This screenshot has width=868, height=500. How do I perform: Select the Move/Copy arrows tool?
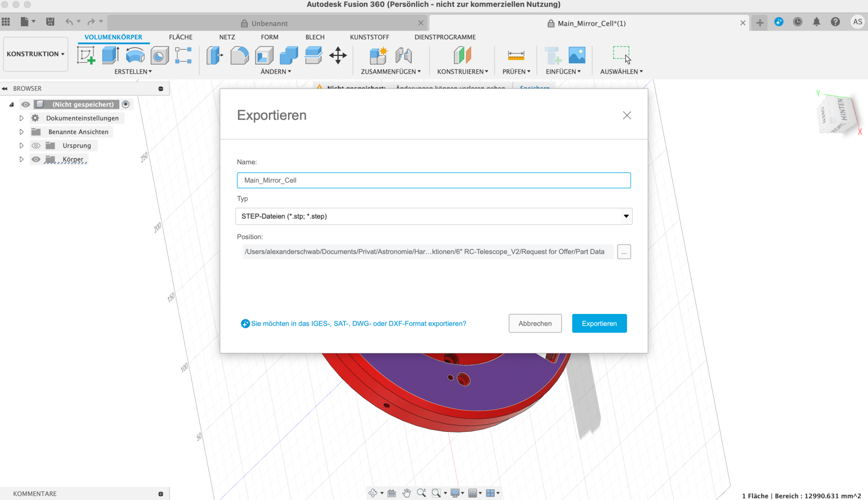tap(338, 56)
